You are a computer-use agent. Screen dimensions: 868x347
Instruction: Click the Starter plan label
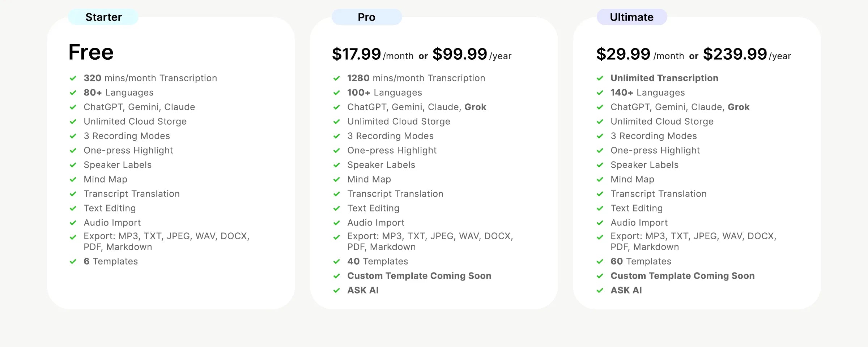103,17
